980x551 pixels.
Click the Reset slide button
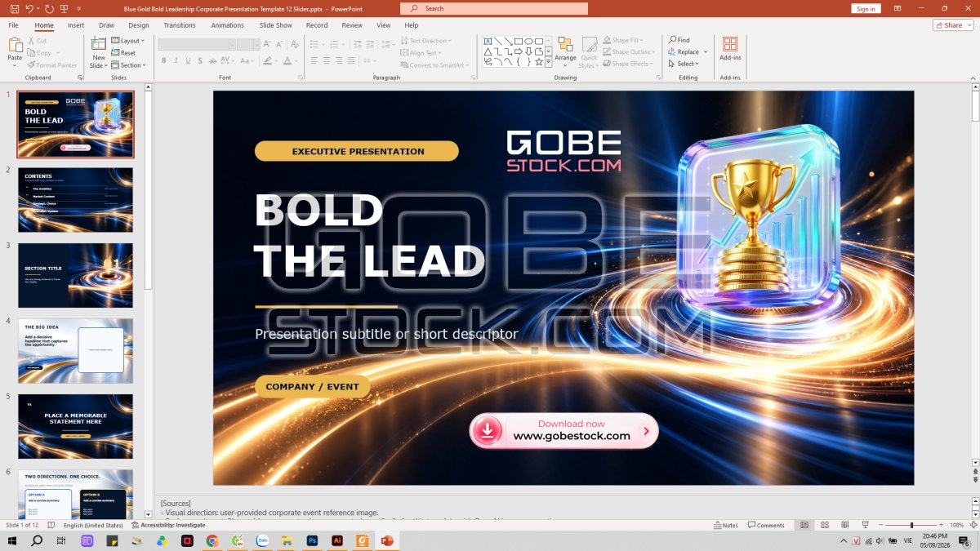coord(123,52)
